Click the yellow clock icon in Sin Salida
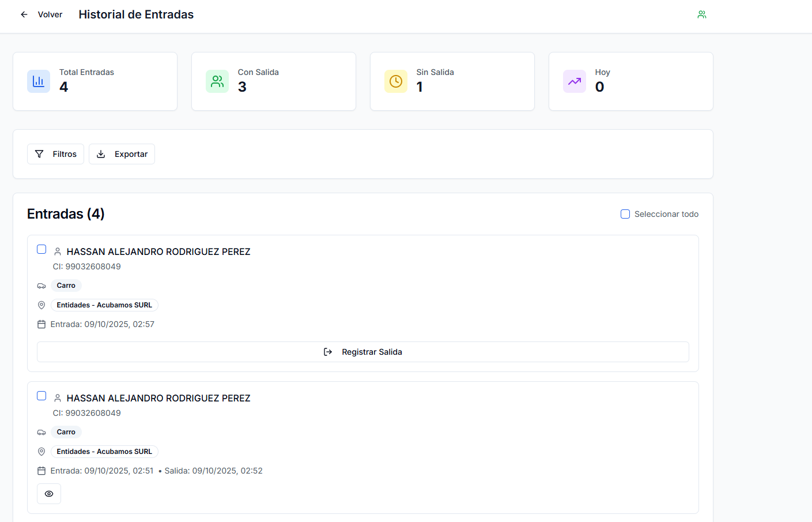The image size is (812, 522). [396, 81]
